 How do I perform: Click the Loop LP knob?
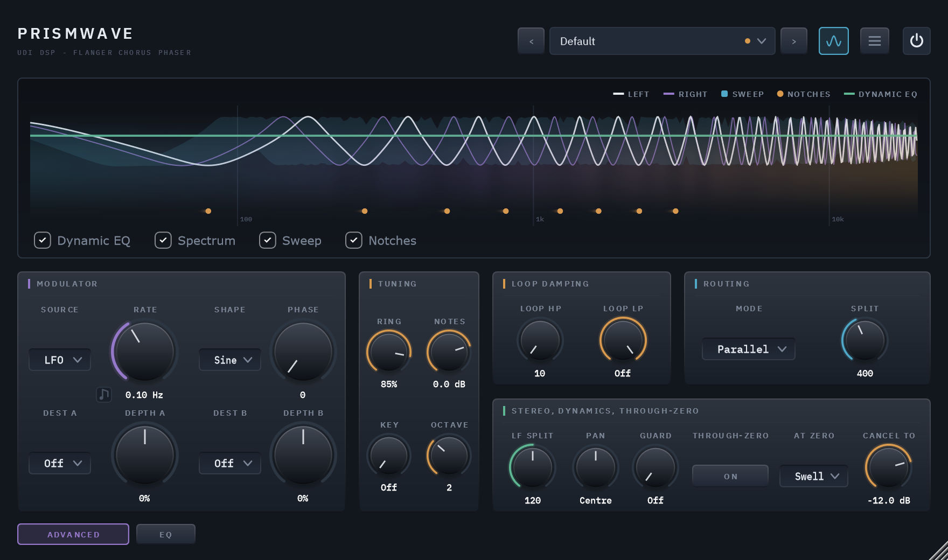pos(623,340)
